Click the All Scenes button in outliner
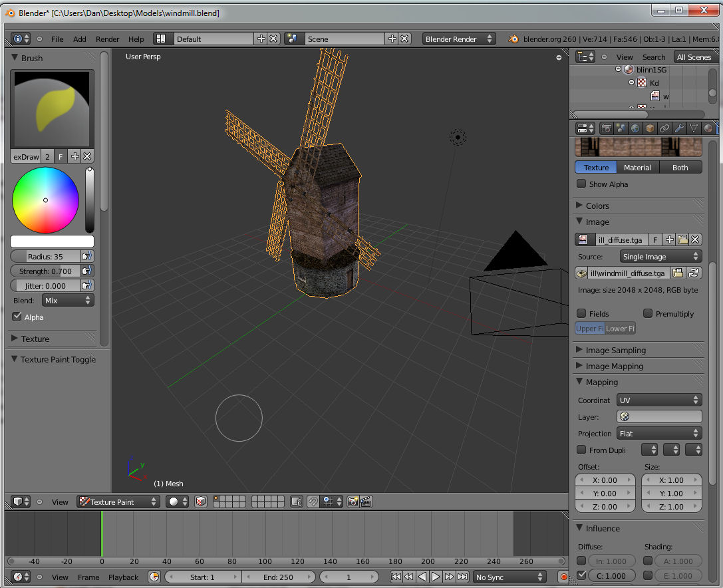Screen dimensions: 723x588 [x=694, y=57]
